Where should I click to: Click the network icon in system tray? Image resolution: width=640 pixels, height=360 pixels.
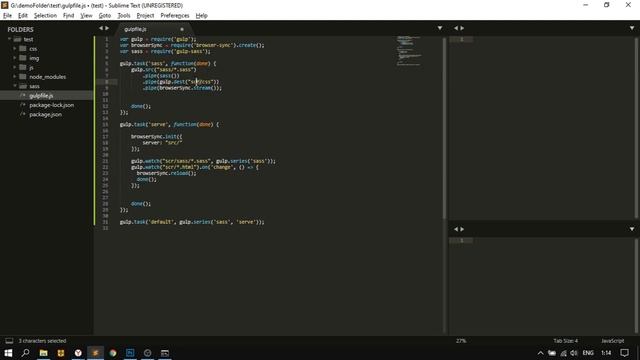[x=563, y=353]
